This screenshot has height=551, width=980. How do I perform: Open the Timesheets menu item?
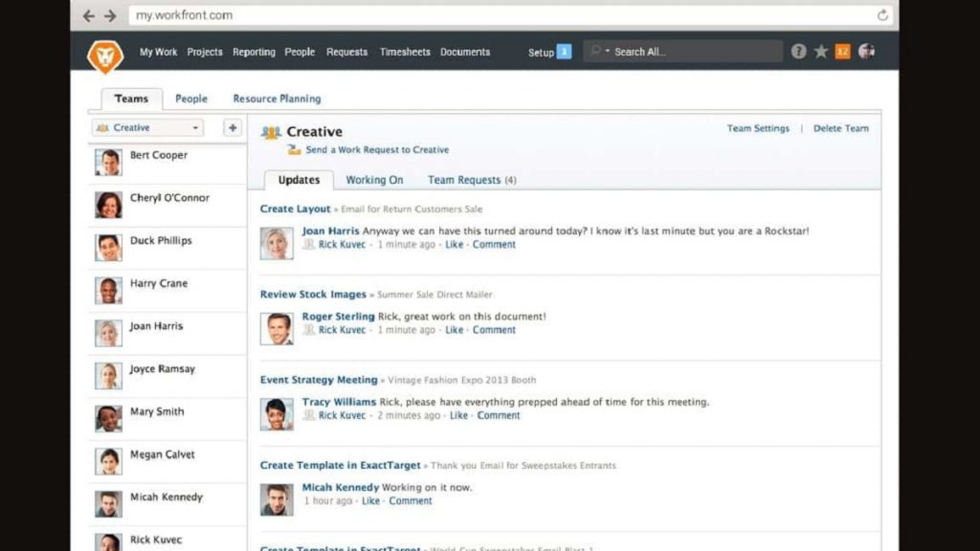(405, 52)
